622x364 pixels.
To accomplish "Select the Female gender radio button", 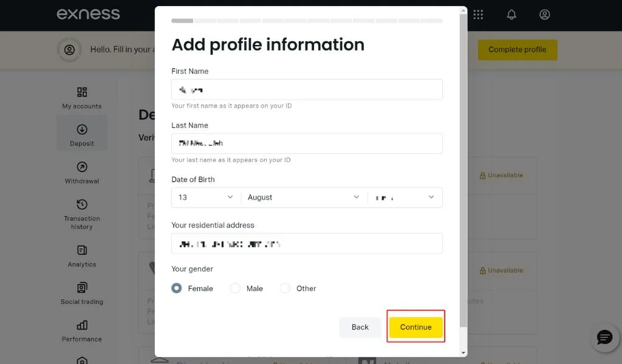I will (x=176, y=289).
